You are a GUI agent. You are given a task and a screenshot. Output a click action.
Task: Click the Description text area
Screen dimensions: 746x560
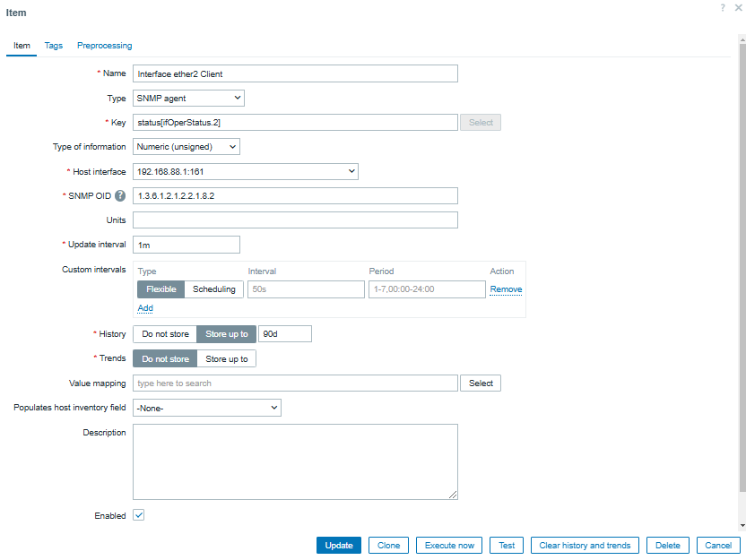[295, 461]
